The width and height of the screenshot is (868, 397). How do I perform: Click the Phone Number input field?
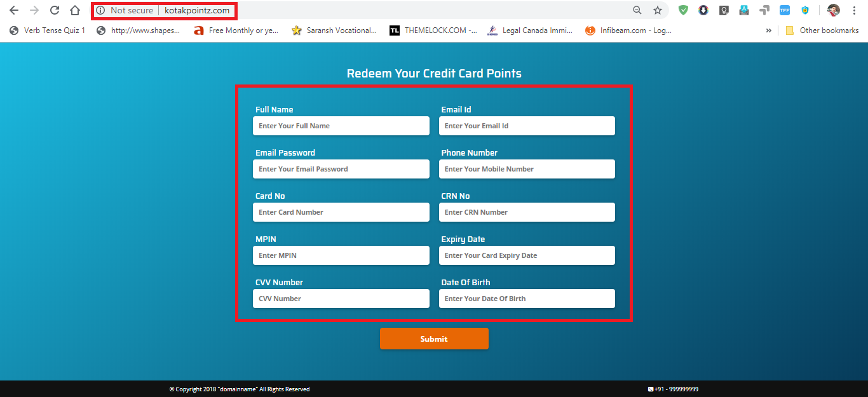tap(527, 169)
